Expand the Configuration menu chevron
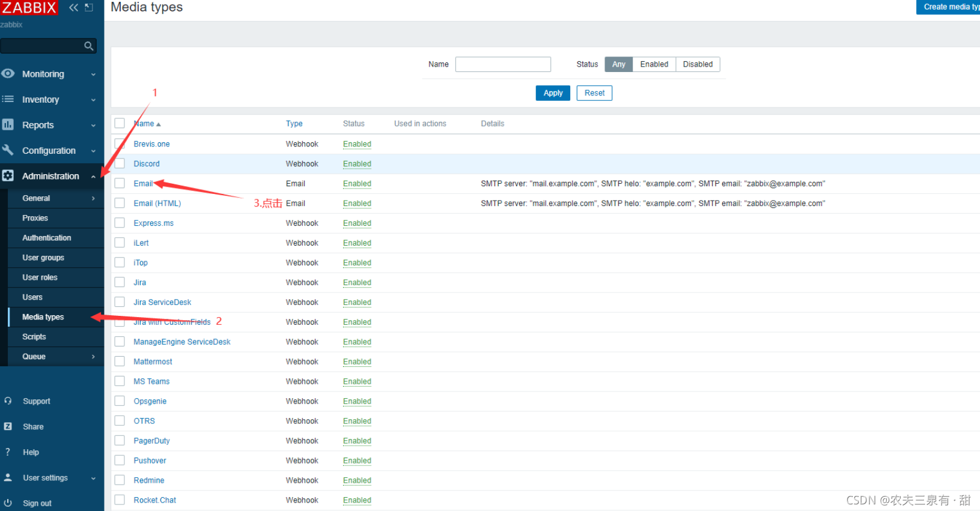 click(93, 151)
